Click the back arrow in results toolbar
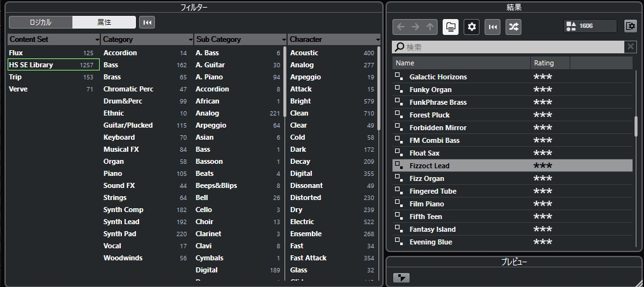Viewport: 644px width, 287px height. coord(399,27)
